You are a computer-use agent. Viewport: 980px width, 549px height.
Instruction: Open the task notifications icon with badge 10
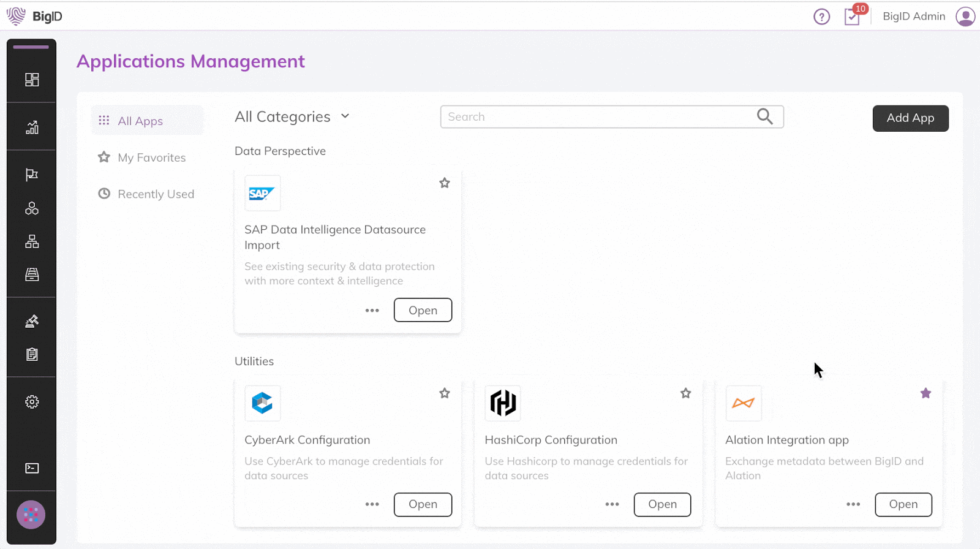[x=852, y=17]
